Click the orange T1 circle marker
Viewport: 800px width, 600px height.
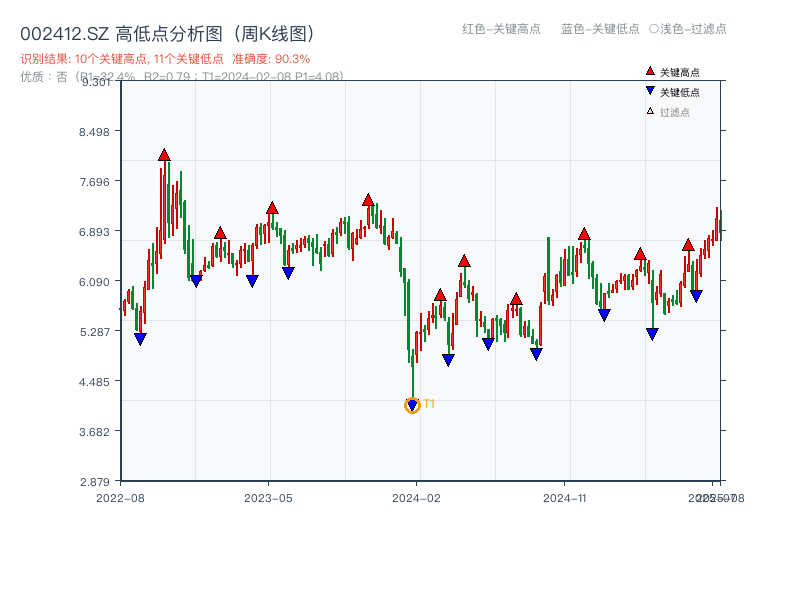[x=412, y=406]
